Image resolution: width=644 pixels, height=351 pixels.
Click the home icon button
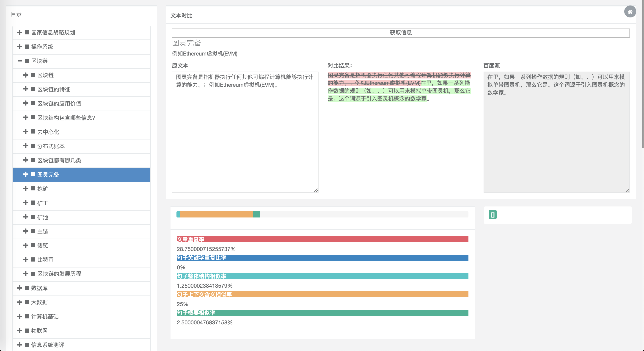click(x=630, y=11)
